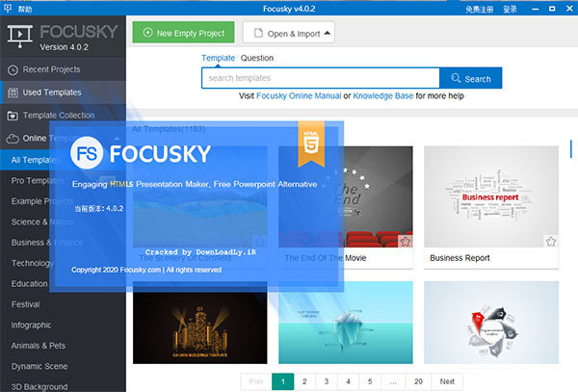
Task: Open Used Templates in sidebar
Action: 63,92
